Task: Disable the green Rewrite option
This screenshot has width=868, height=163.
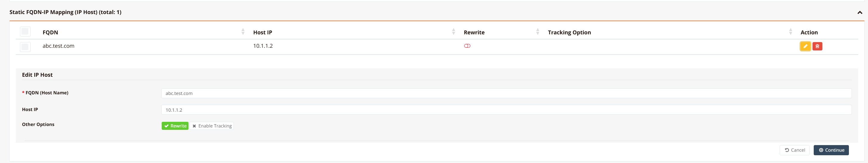Action: pyautogui.click(x=175, y=126)
